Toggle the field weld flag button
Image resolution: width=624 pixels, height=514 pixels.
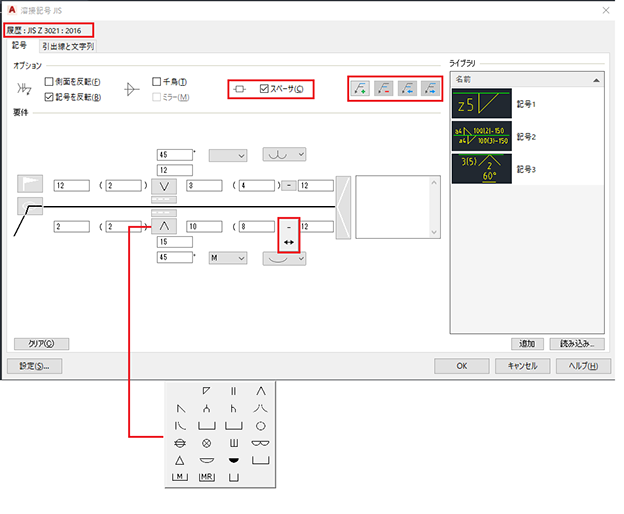tap(30, 184)
